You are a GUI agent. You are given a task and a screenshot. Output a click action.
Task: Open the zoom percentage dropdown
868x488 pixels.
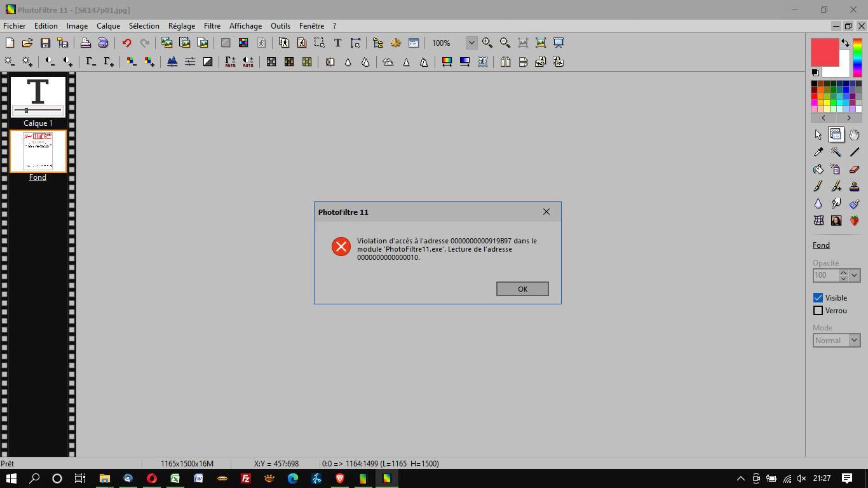point(471,43)
